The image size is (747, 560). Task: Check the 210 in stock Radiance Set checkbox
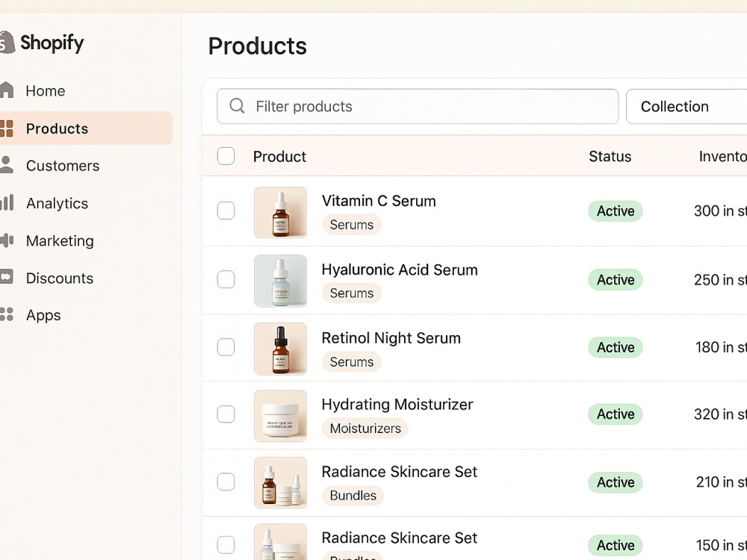click(226, 482)
